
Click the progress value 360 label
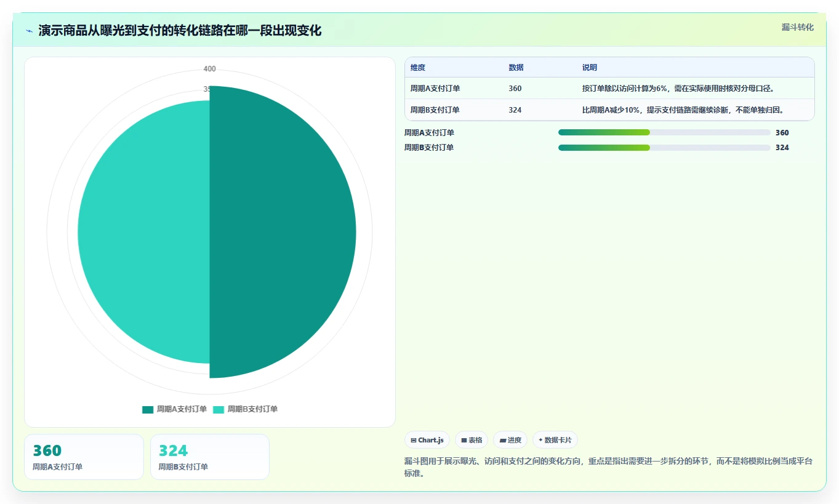782,133
